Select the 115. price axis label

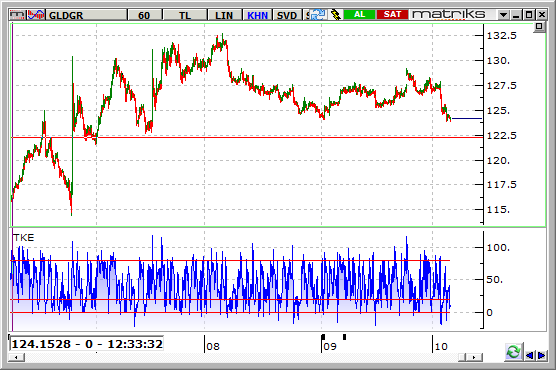click(x=498, y=210)
